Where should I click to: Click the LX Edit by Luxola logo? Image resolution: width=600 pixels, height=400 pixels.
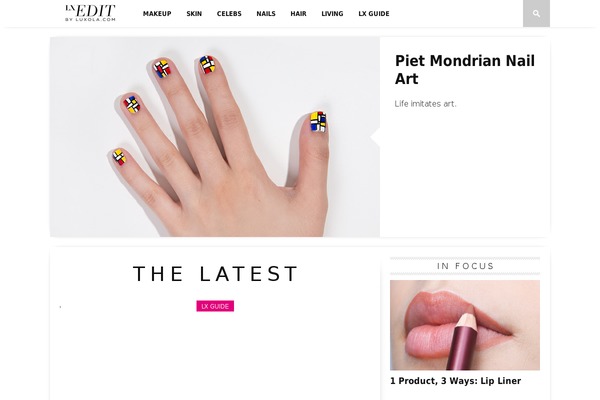click(x=90, y=13)
